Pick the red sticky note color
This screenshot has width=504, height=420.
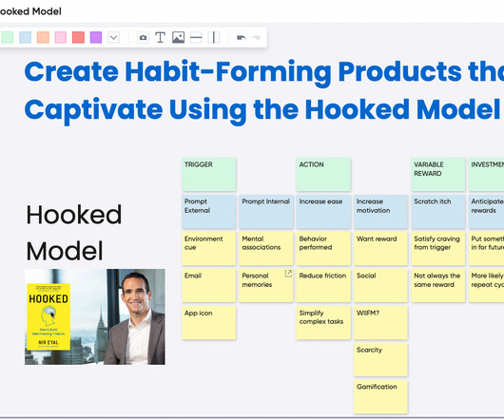(78, 37)
